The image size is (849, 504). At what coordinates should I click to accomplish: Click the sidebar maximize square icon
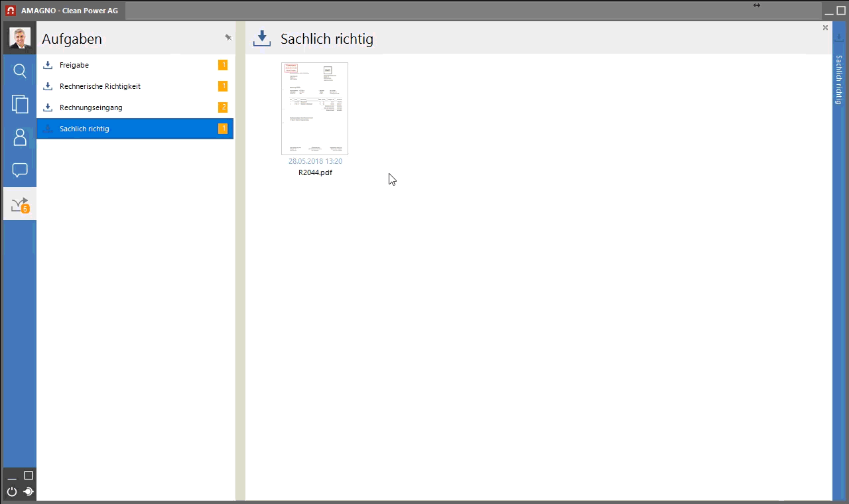point(29,475)
